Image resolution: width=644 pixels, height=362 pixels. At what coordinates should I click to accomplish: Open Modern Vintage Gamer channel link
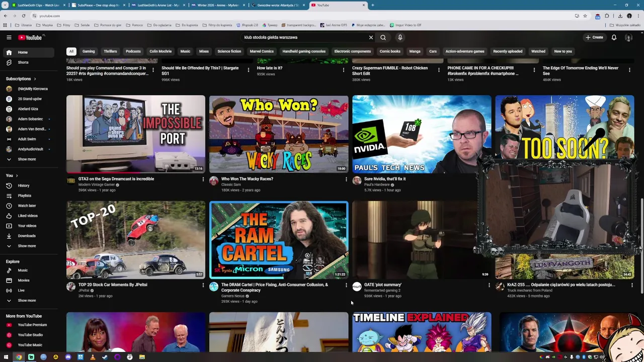tap(97, 185)
